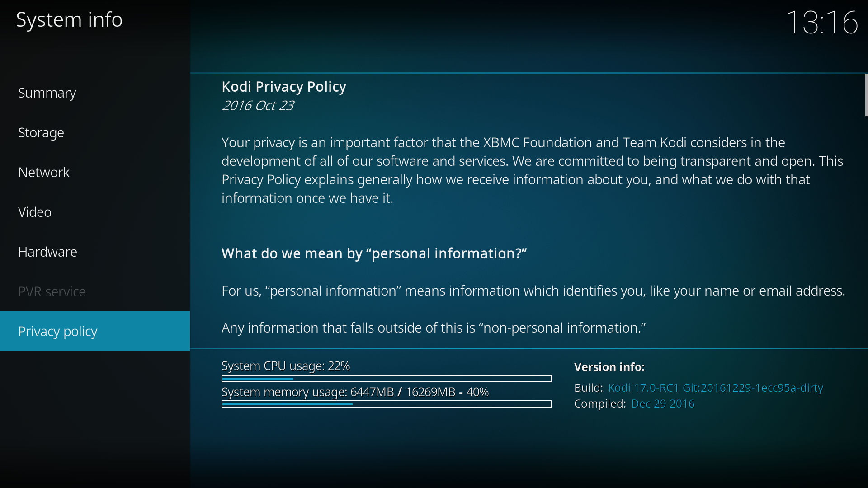Click the 2016 Oct 23 date line

click(x=258, y=105)
